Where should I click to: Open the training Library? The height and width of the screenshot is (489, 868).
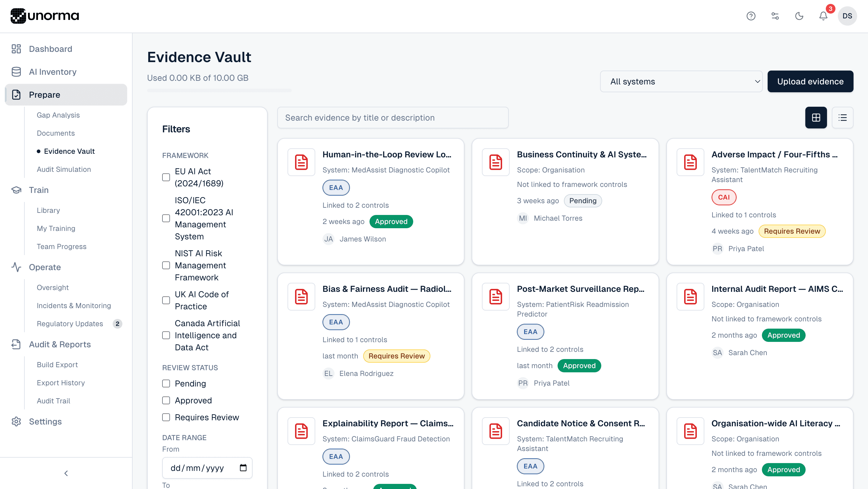coord(48,210)
